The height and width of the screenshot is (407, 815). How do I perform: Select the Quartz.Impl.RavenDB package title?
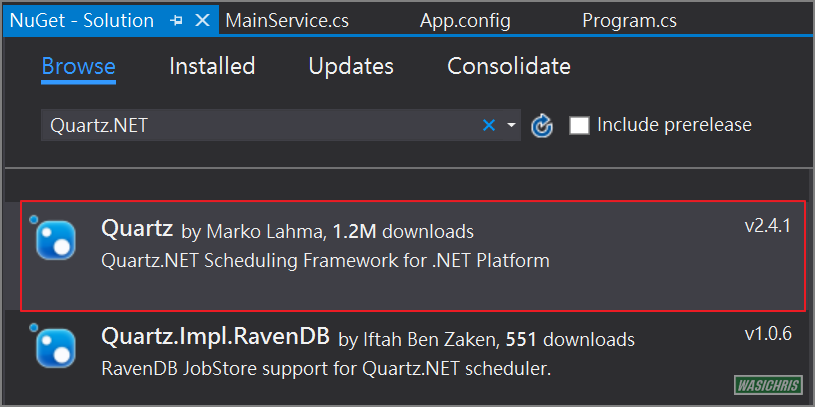217,336
